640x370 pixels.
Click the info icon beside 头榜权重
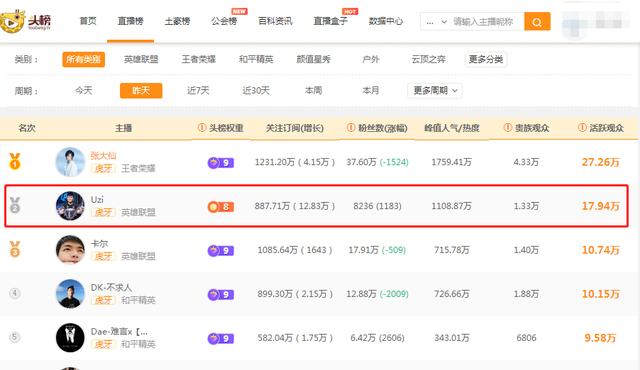coord(202,128)
